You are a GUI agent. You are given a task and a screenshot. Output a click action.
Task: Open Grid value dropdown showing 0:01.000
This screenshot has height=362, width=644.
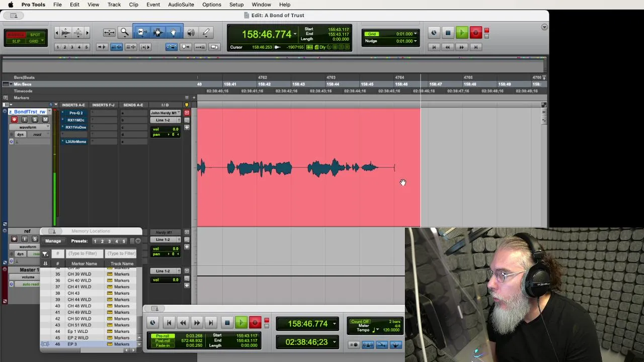click(x=416, y=34)
